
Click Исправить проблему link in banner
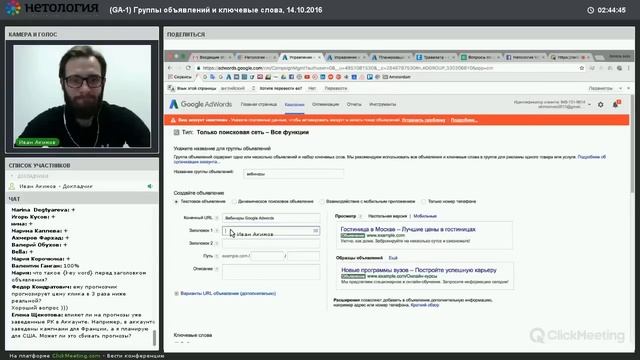(423, 120)
